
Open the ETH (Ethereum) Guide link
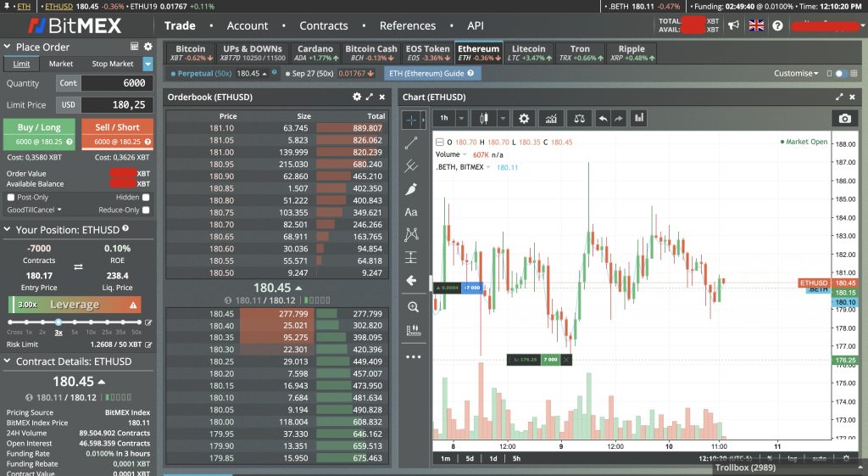pos(433,74)
